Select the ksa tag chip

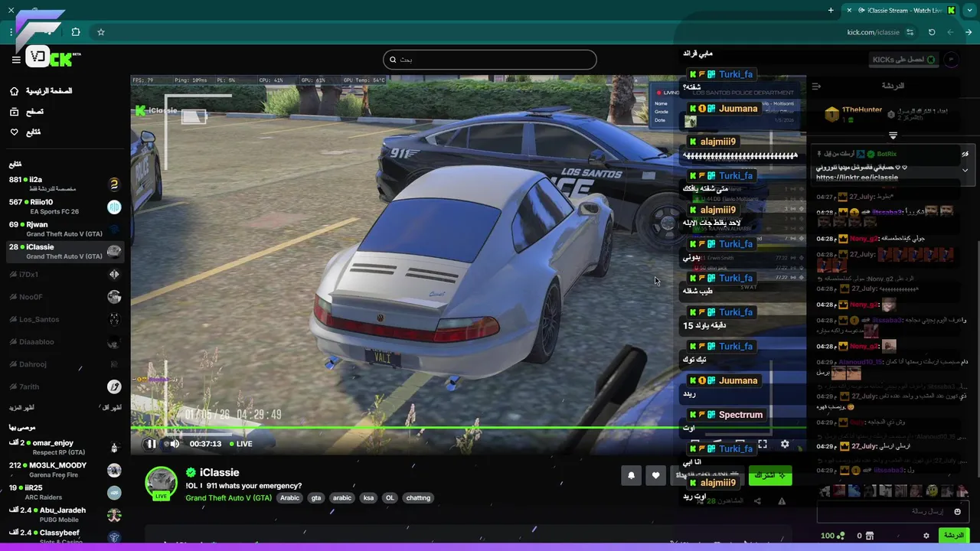(368, 497)
